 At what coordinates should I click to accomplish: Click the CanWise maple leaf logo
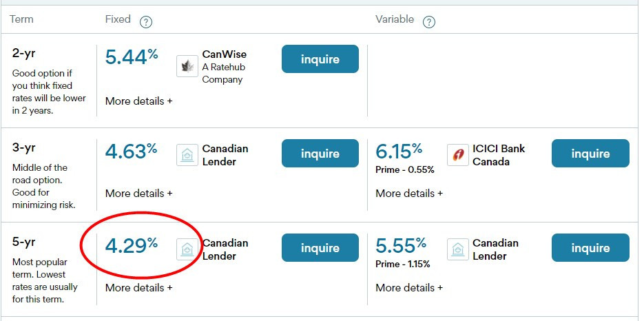click(x=187, y=66)
